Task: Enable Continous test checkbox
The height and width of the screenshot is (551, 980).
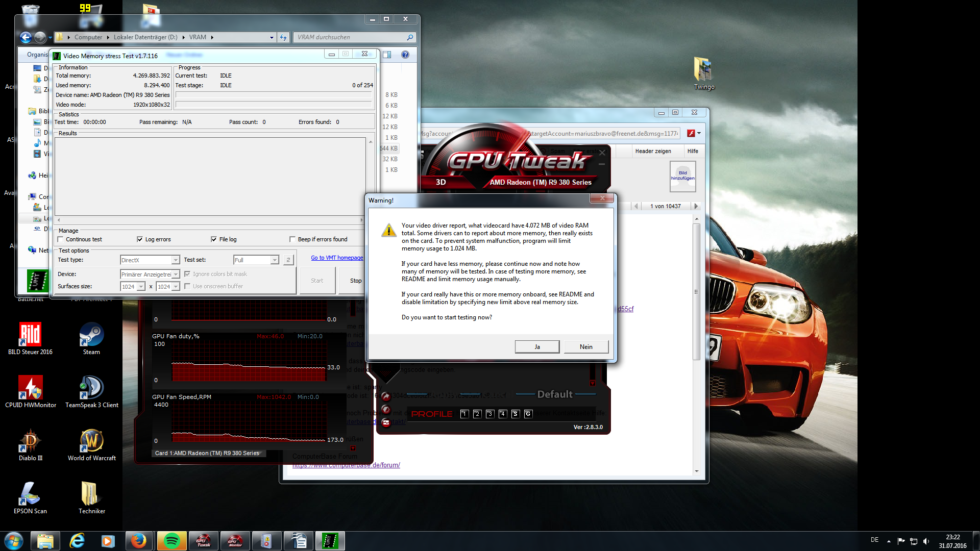Action: [61, 239]
